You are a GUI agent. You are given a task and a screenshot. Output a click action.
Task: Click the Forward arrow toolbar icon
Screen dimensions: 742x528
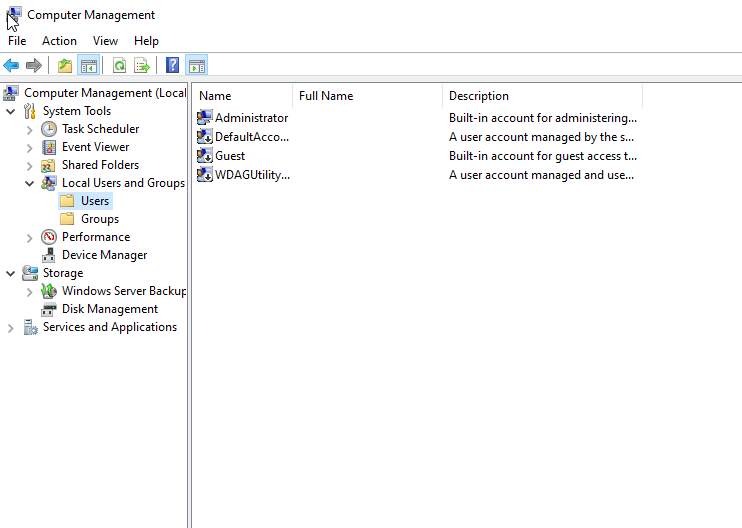[x=34, y=65]
